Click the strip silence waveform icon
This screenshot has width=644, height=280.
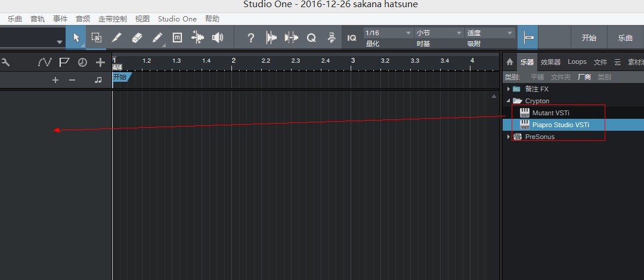271,38
